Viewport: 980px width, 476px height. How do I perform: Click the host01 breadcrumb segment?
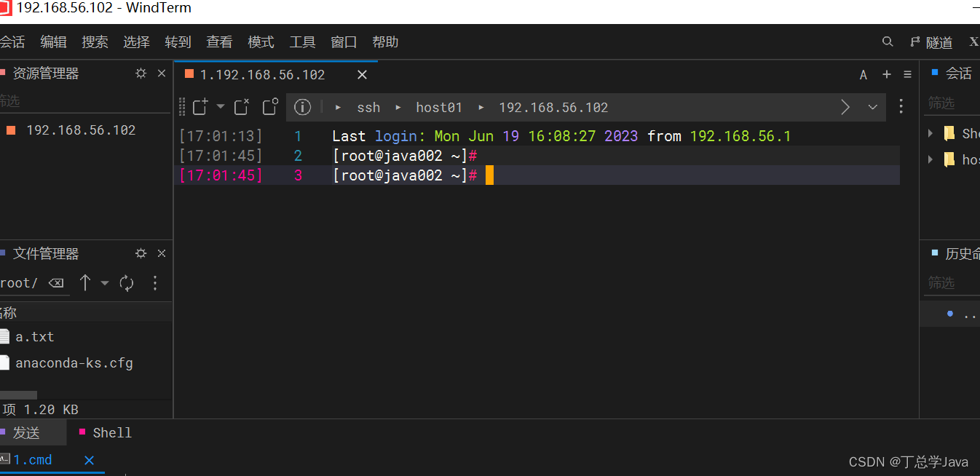439,108
